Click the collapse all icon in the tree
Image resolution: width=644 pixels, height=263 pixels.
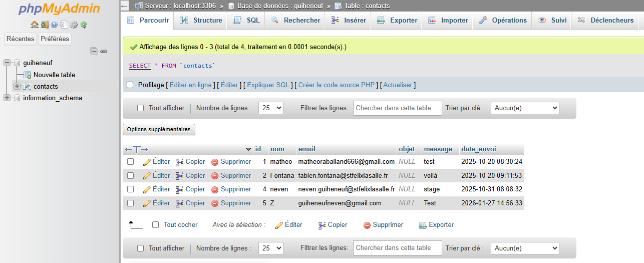(x=94, y=51)
